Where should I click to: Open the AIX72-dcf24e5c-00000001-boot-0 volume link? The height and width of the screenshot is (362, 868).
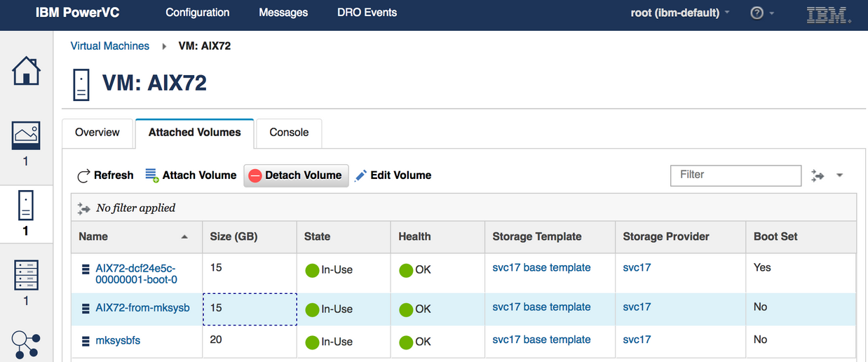click(x=136, y=274)
